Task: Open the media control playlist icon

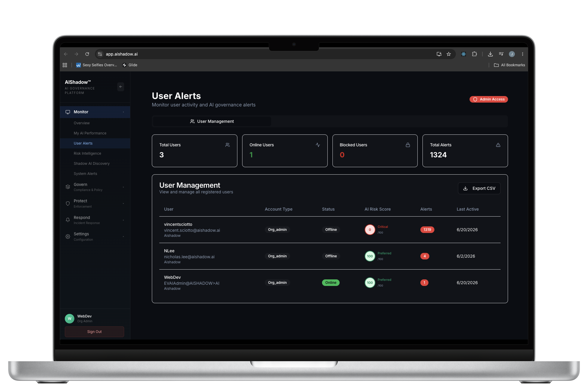Action: (x=501, y=54)
